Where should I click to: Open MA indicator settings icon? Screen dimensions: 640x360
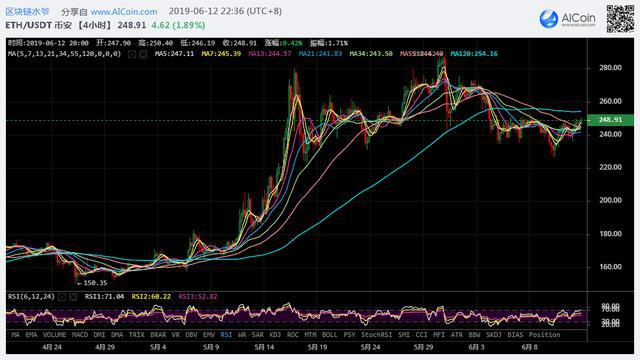[132, 54]
